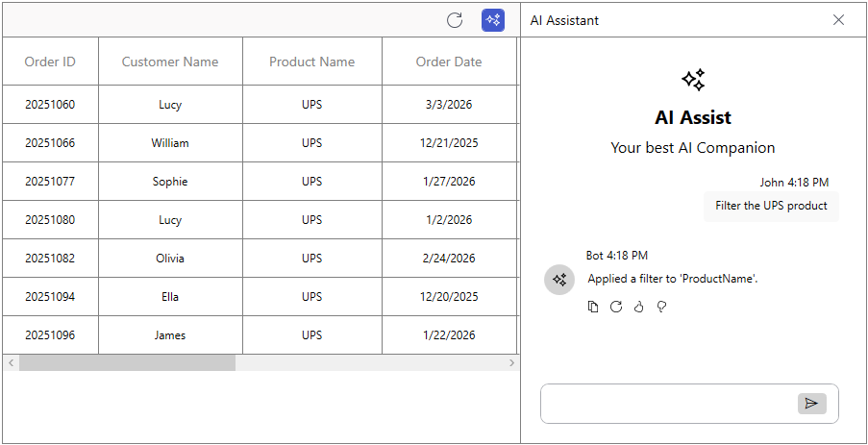The image size is (868, 445).
Task: Click order date 12/21/2025
Action: click(x=449, y=143)
